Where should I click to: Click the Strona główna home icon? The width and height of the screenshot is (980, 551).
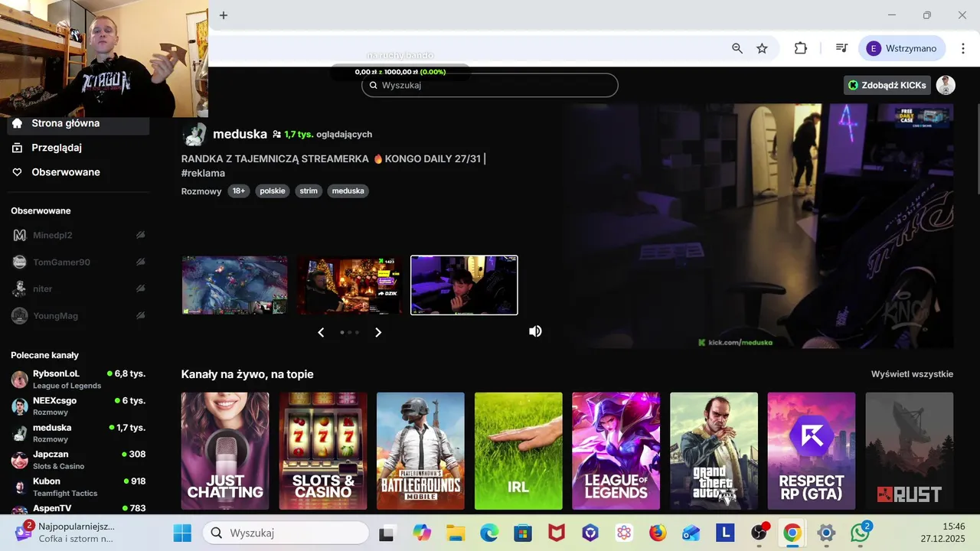click(18, 123)
